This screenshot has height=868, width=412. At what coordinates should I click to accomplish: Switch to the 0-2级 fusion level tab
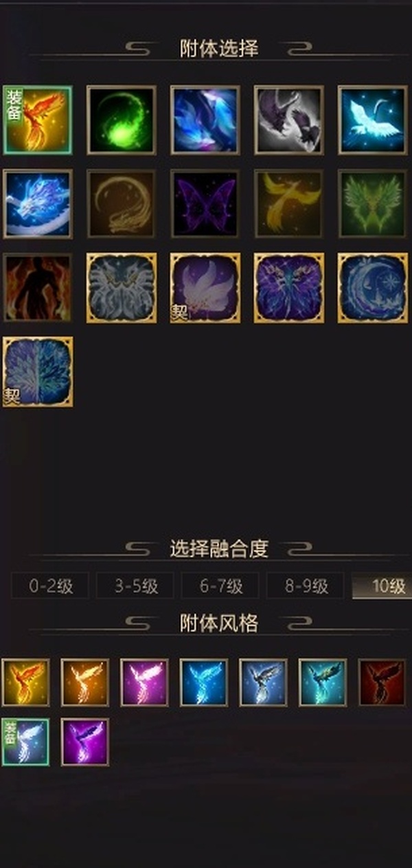[x=49, y=586]
